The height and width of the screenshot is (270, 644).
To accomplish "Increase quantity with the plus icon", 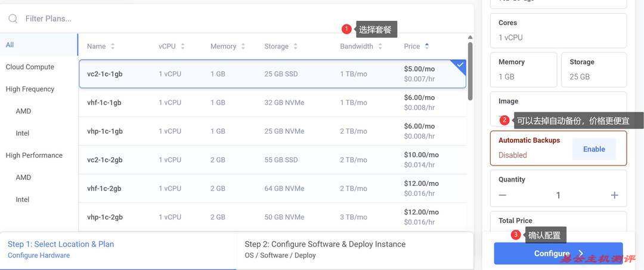I will click(614, 195).
